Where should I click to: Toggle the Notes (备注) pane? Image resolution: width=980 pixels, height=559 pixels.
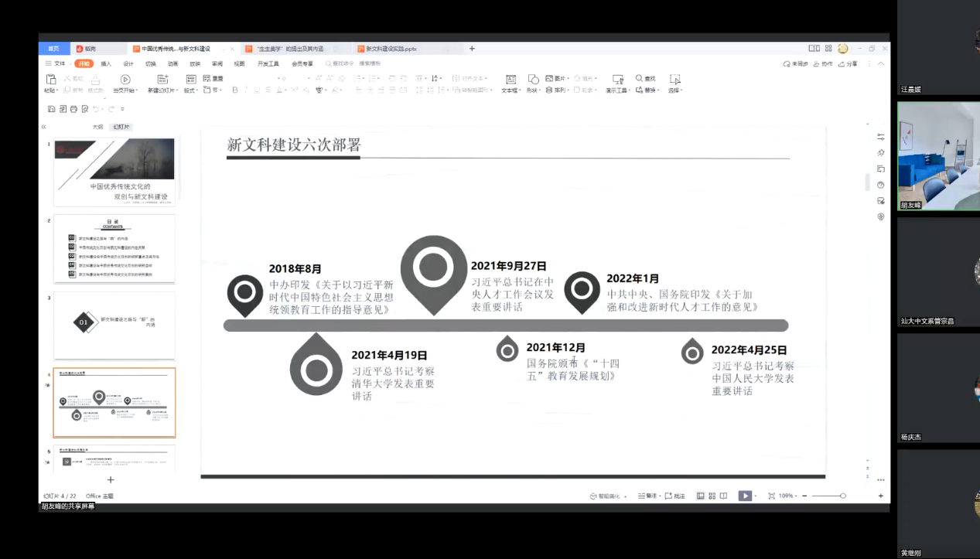(647, 496)
